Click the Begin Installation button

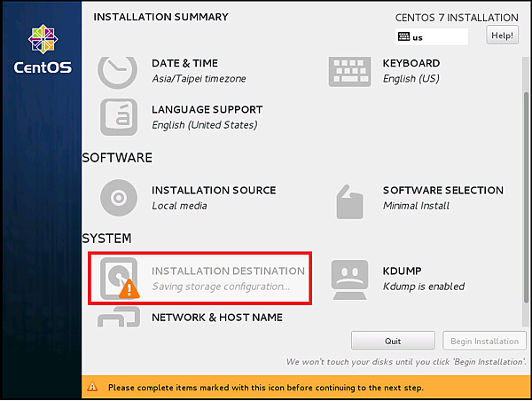tap(484, 341)
